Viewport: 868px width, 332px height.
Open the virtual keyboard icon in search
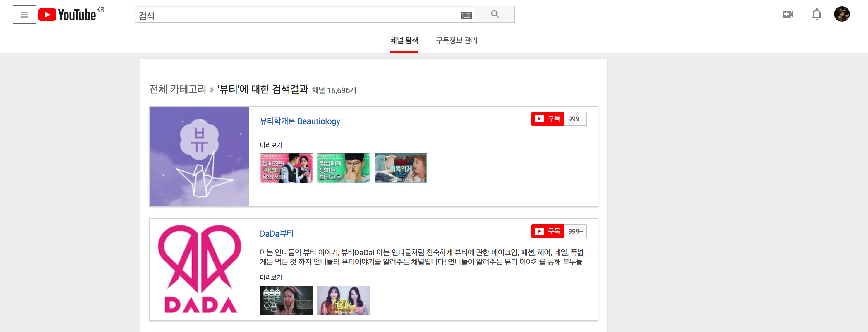(466, 15)
